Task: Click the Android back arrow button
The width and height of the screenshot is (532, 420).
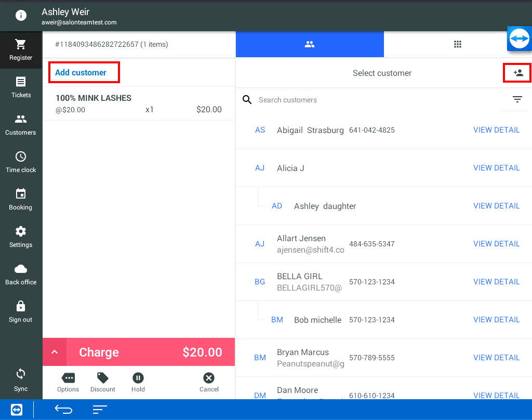Action: 63,410
